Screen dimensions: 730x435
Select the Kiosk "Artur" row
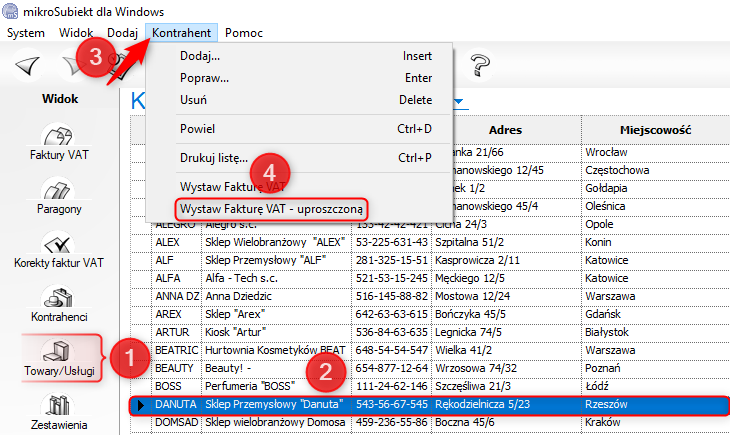[x=429, y=332]
